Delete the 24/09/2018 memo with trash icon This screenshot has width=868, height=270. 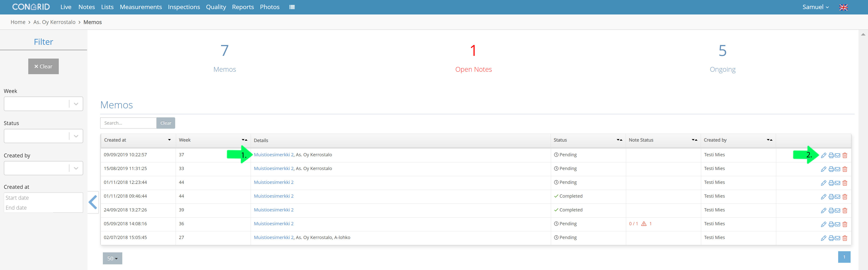click(845, 211)
